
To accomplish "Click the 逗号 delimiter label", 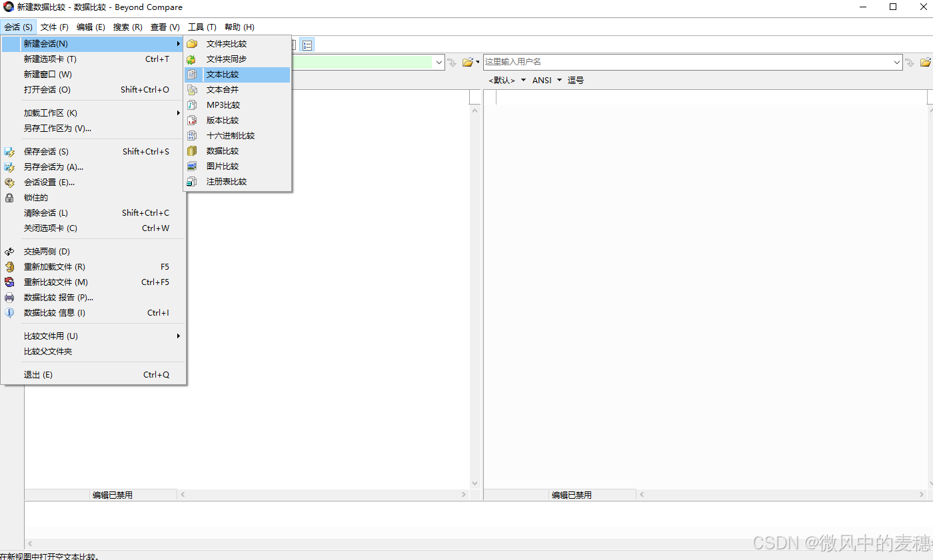I will tap(576, 80).
